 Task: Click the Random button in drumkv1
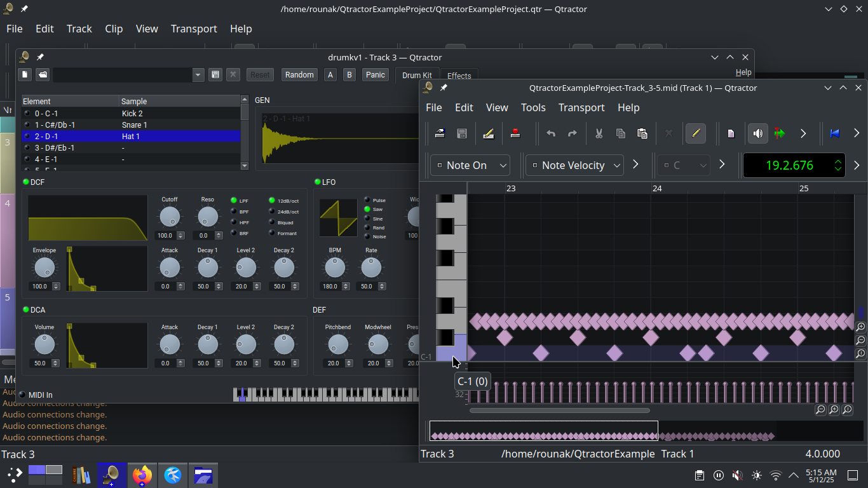click(299, 74)
